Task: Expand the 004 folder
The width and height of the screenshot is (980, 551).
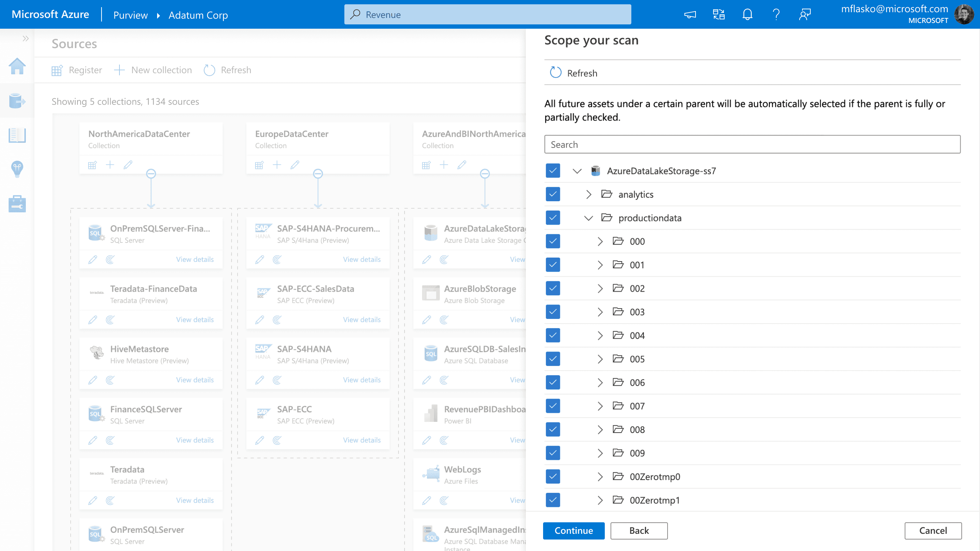Action: tap(600, 336)
